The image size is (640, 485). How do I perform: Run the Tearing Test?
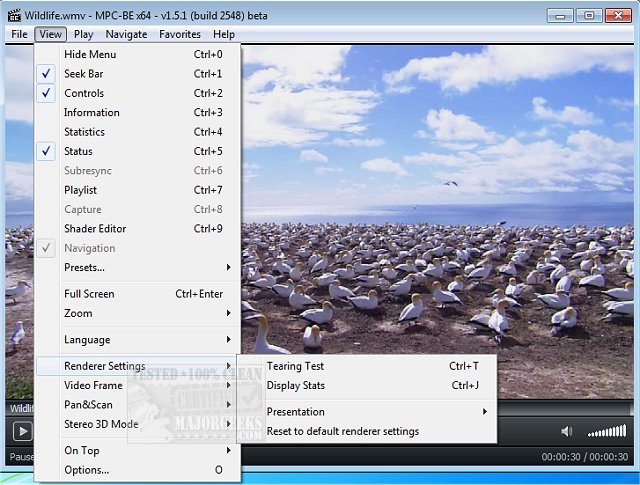tap(367, 366)
